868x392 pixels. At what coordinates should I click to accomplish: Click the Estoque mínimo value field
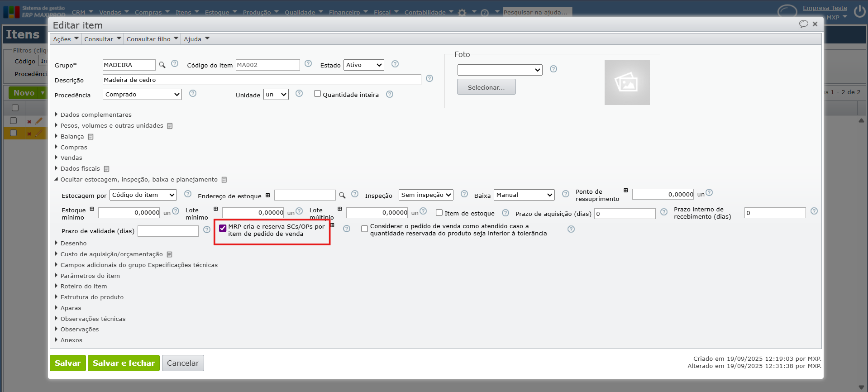click(129, 213)
